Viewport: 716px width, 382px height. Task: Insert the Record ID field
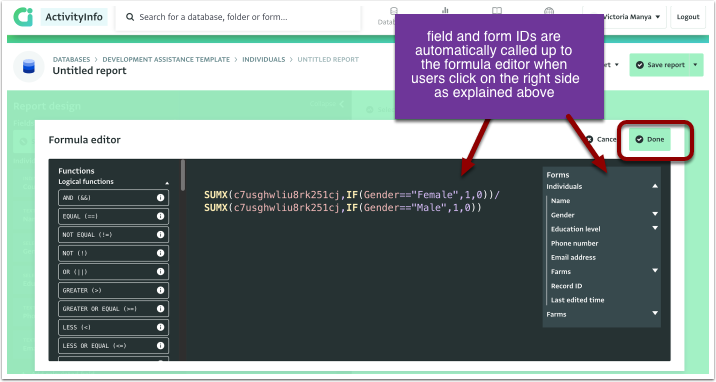(x=566, y=286)
